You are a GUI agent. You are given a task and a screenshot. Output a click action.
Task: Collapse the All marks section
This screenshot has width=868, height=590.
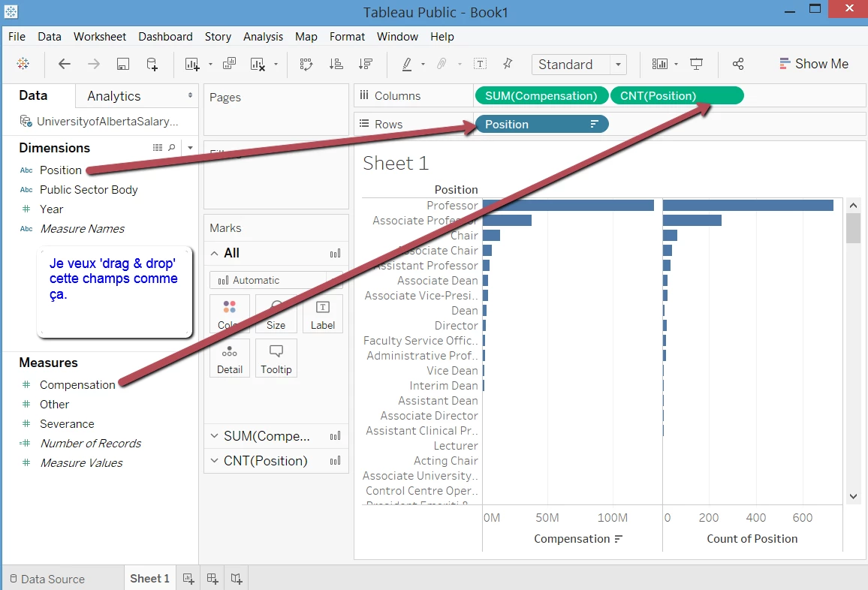pyautogui.click(x=215, y=253)
